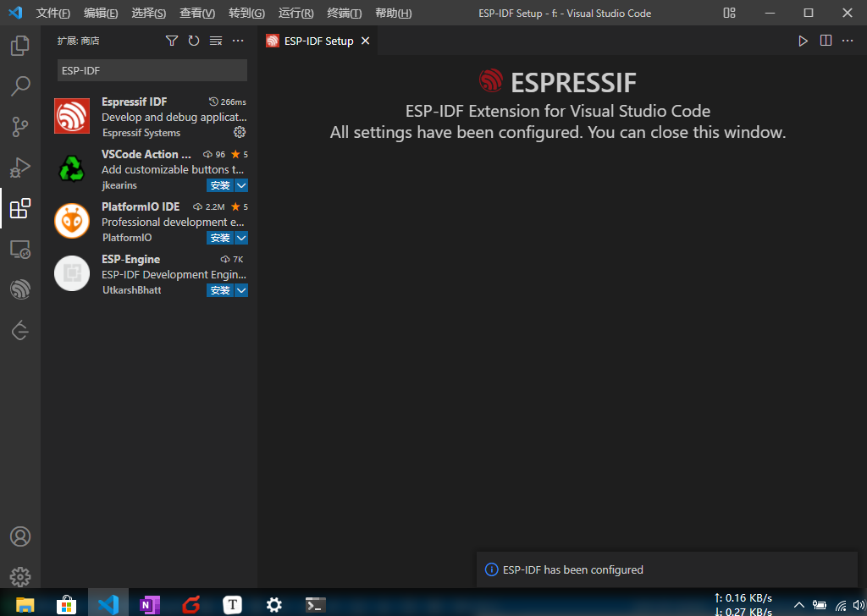Image resolution: width=867 pixels, height=616 pixels.
Task: Click VSCode Action extension recycle icon
Action: point(72,168)
